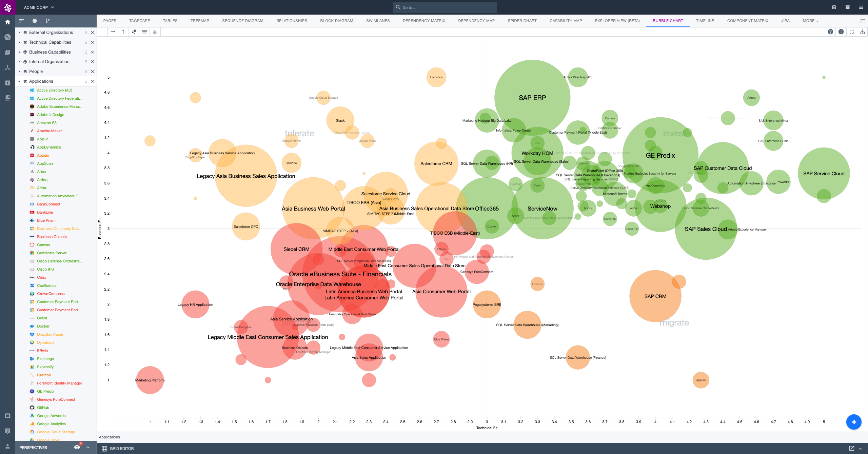
Task: Toggle the split pane view icon
Action: [x=863, y=21]
